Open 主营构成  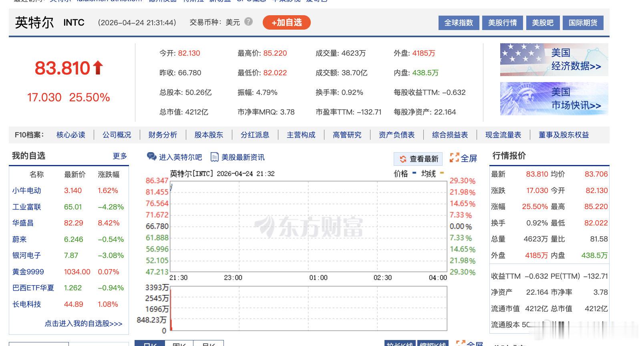301,135
